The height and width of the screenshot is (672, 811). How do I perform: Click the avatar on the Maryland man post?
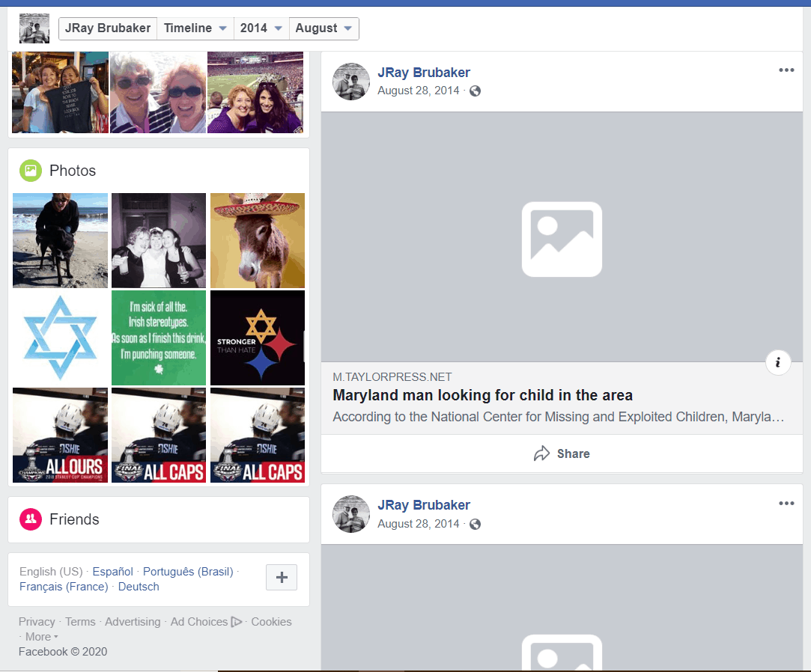coord(351,82)
